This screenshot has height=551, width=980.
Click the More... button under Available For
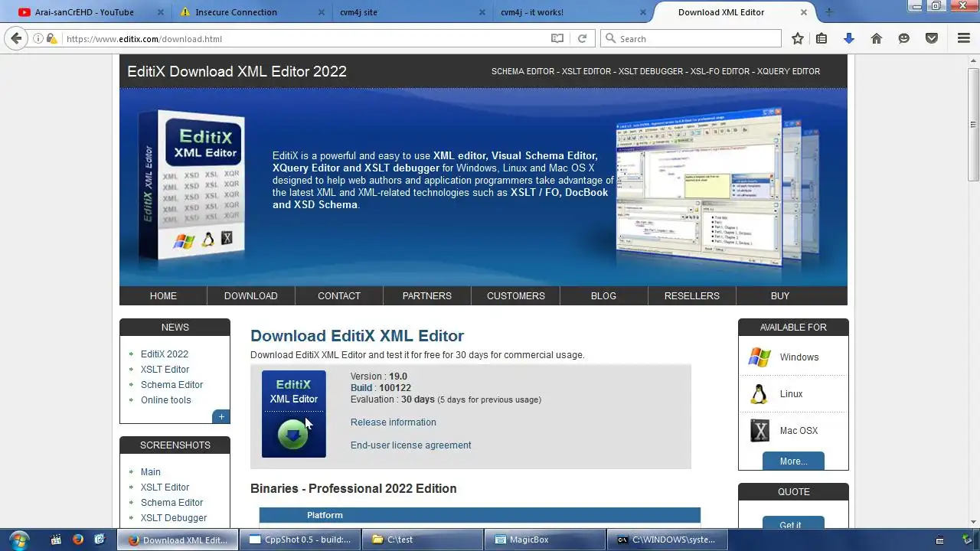pyautogui.click(x=793, y=461)
